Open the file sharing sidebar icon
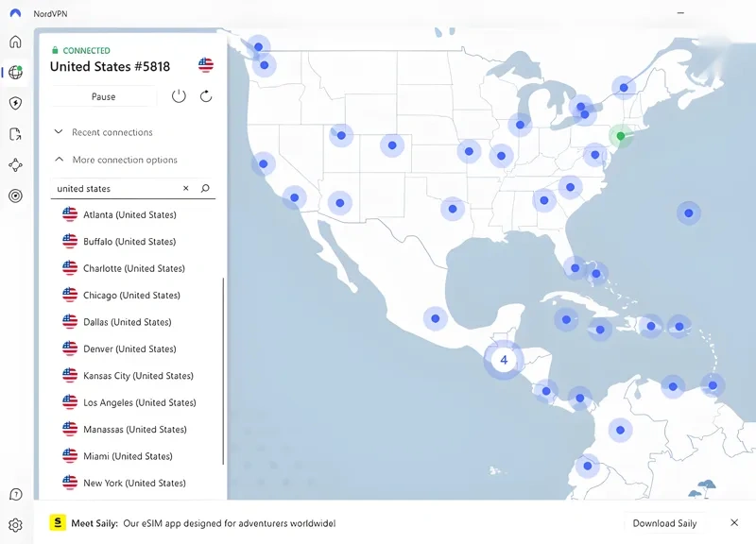This screenshot has width=756, height=544. (15, 134)
